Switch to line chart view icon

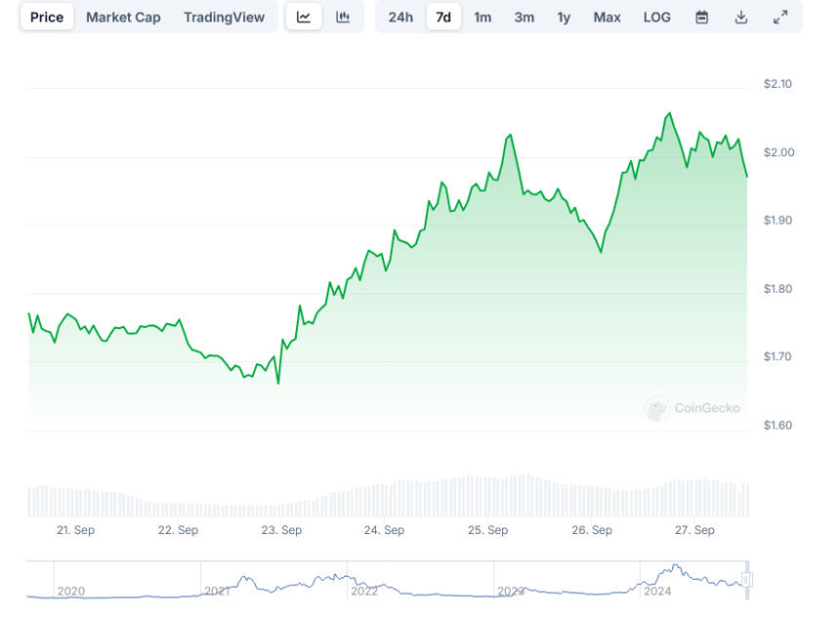coord(304,17)
